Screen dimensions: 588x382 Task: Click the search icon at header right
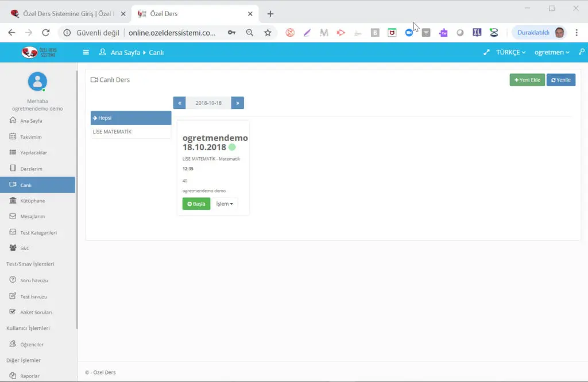581,52
